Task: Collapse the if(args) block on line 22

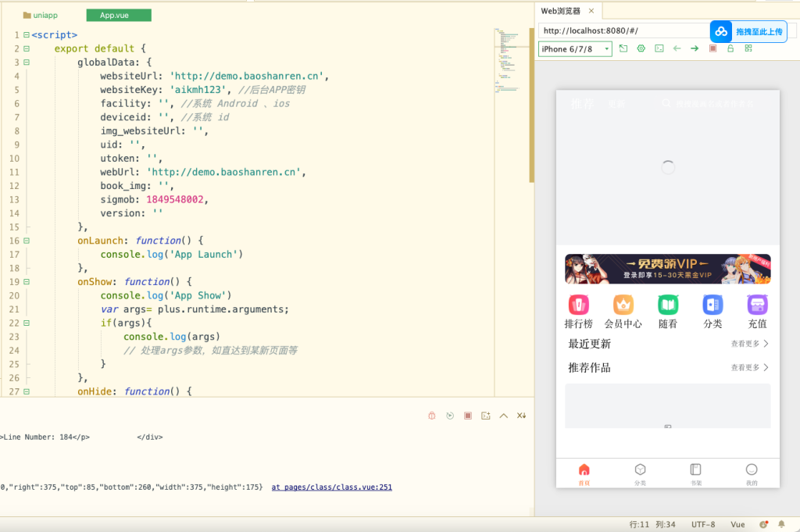Action: pos(27,323)
